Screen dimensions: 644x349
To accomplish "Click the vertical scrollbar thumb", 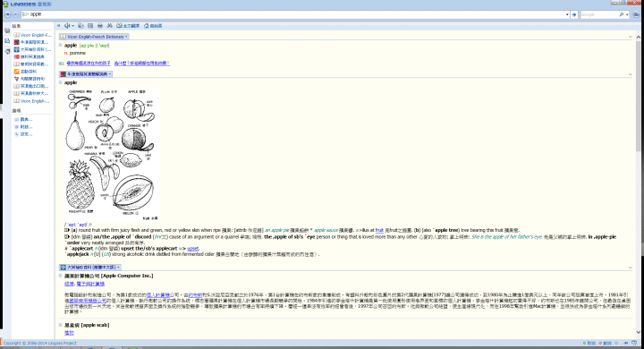I will (639, 95).
